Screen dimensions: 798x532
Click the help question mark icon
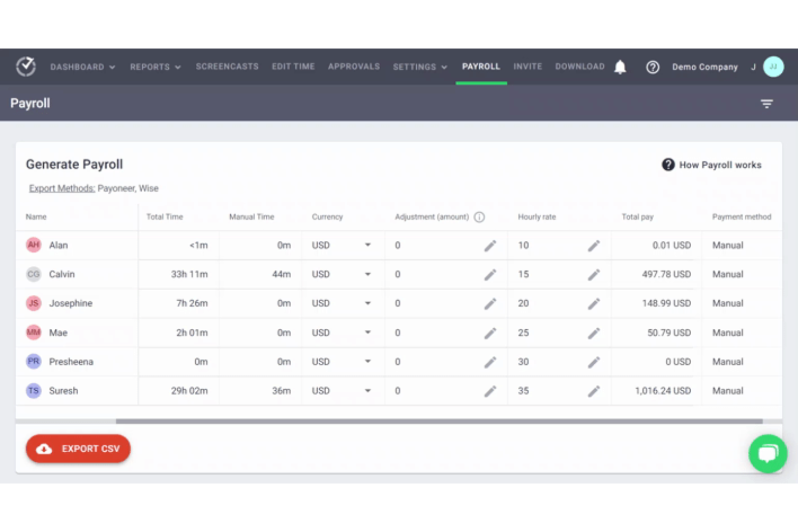pyautogui.click(x=653, y=67)
